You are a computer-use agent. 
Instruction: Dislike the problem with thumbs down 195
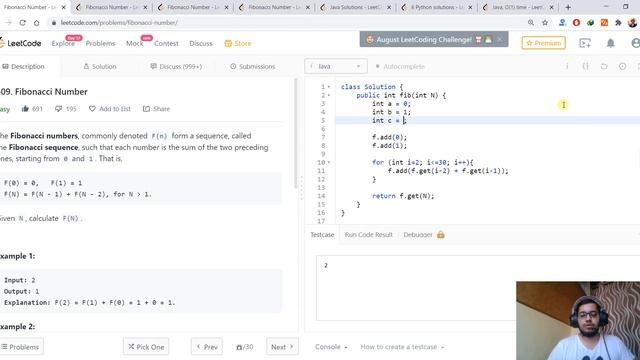point(66,109)
